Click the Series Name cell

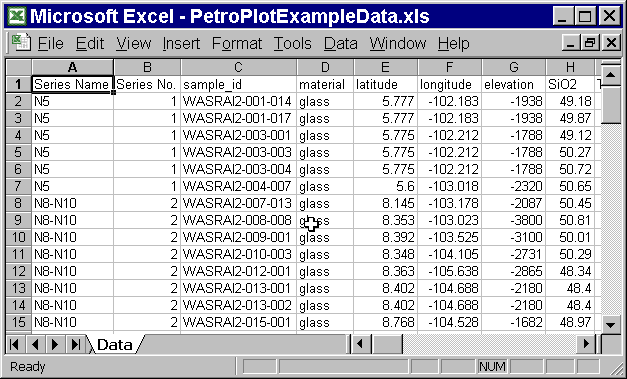[x=72, y=84]
